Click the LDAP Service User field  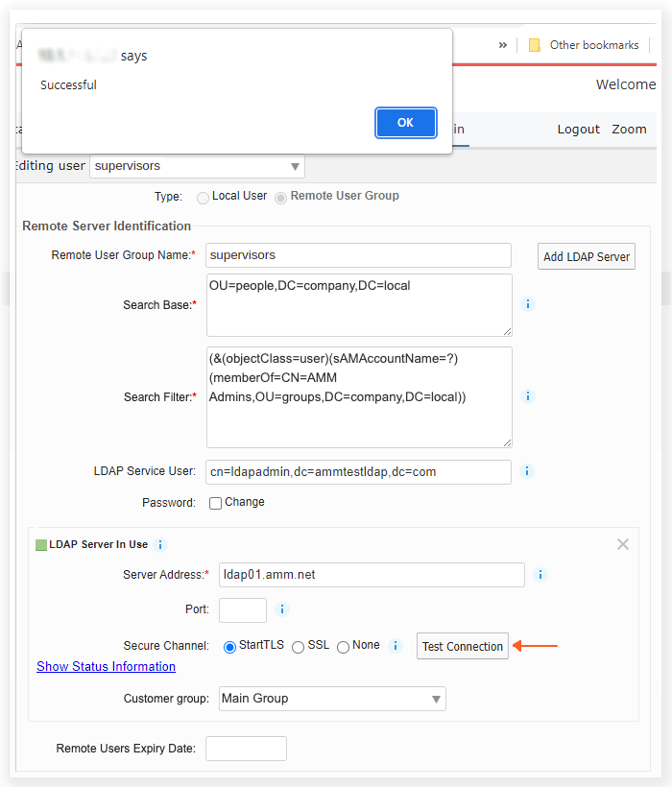[358, 472]
